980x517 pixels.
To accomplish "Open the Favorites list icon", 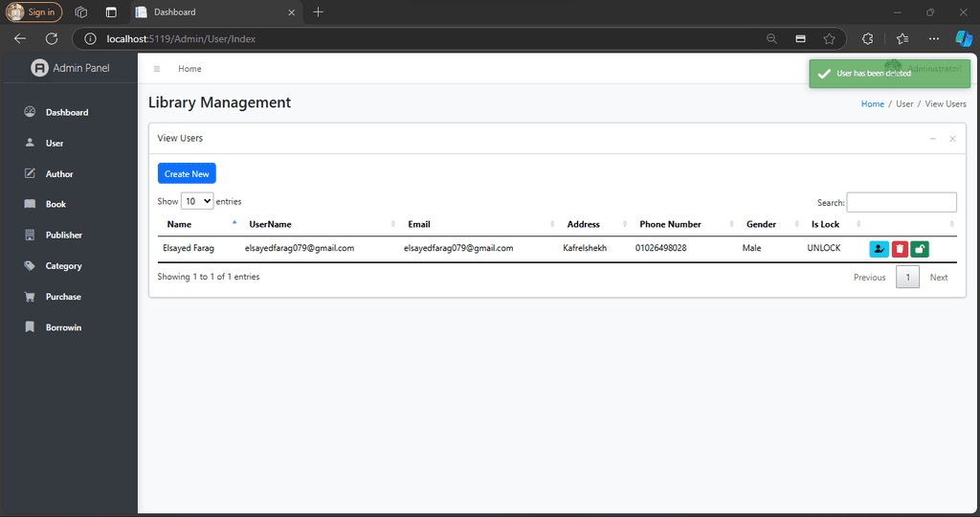I will pos(902,38).
